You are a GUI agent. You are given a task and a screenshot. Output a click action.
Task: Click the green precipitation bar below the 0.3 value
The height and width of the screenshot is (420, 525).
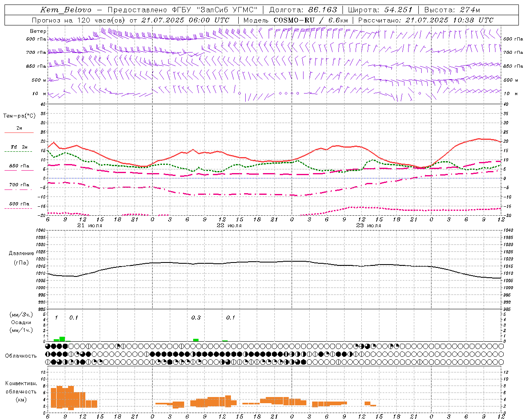[x=196, y=340]
